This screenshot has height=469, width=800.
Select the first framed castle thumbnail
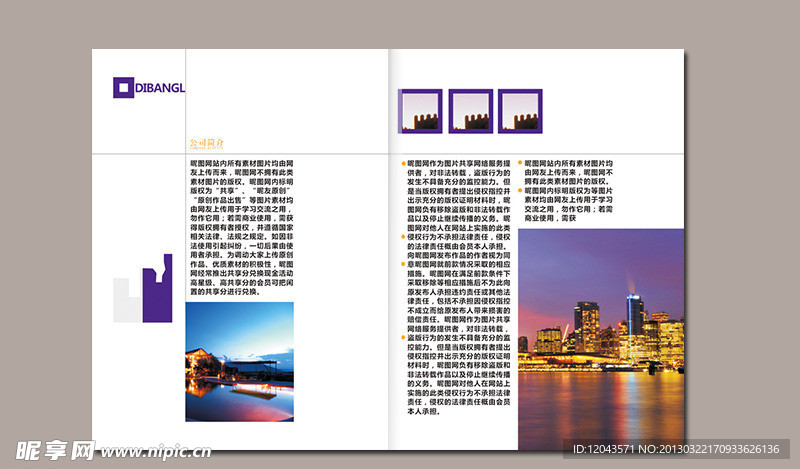point(420,111)
